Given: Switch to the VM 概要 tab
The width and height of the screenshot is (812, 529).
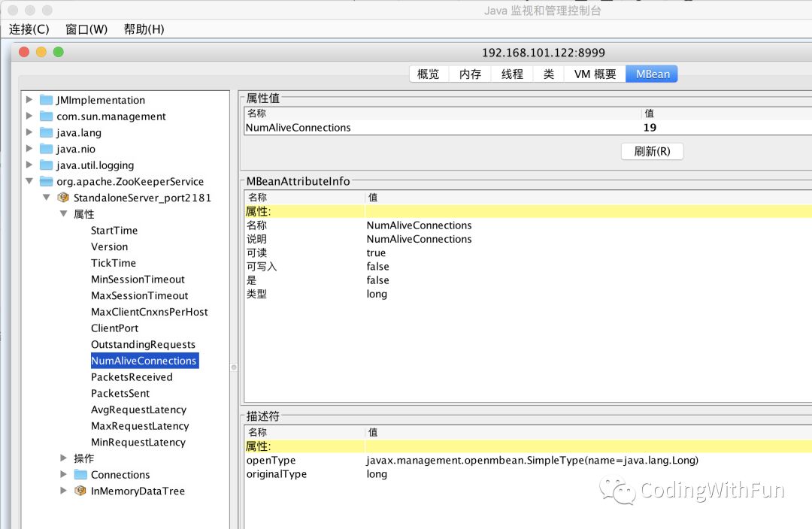Looking at the screenshot, I should pos(595,74).
